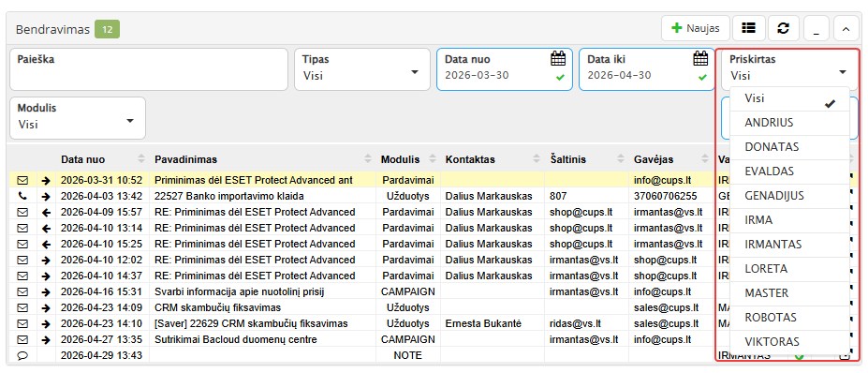Open '22527 Banko importavimo klaida' entry
868x373 pixels.
[x=229, y=196]
